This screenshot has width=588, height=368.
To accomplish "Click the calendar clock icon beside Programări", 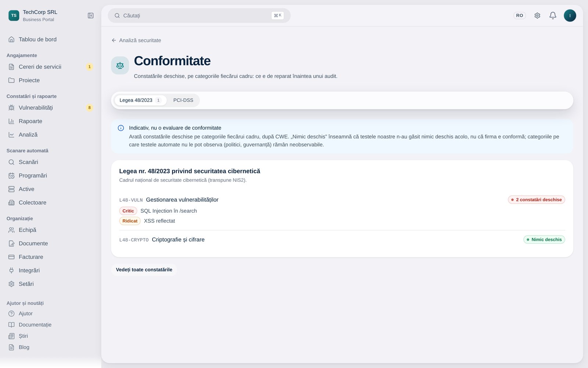I will pos(11,176).
